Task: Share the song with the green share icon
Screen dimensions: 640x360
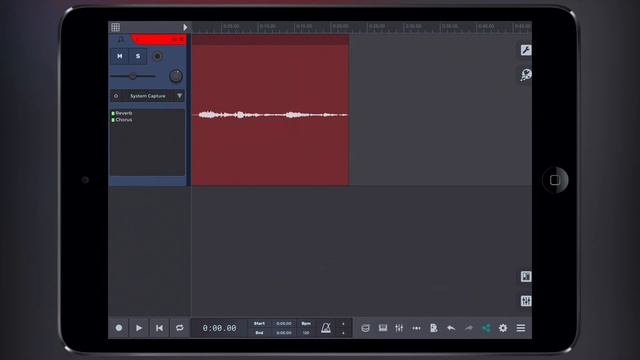Action: tap(486, 328)
